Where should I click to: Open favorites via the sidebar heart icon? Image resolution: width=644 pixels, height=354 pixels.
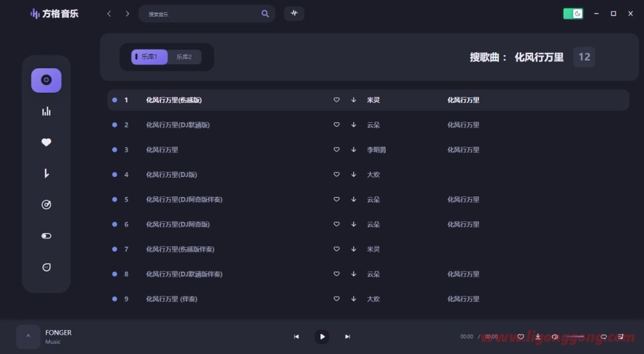(46, 142)
